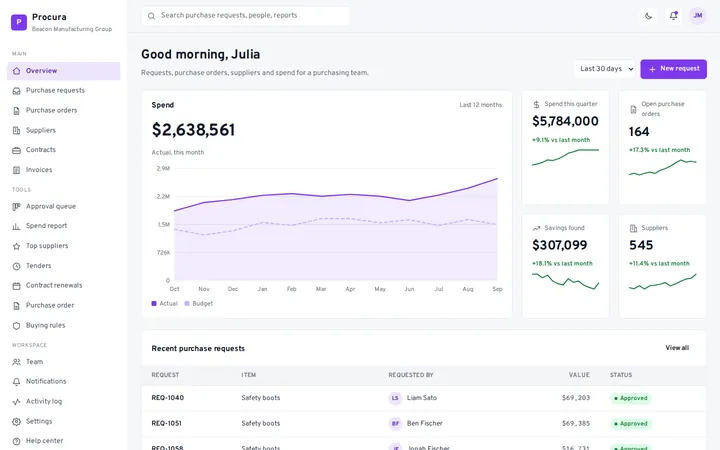Click the Help center question icon
Image resolution: width=720 pixels, height=450 pixels.
(17, 441)
